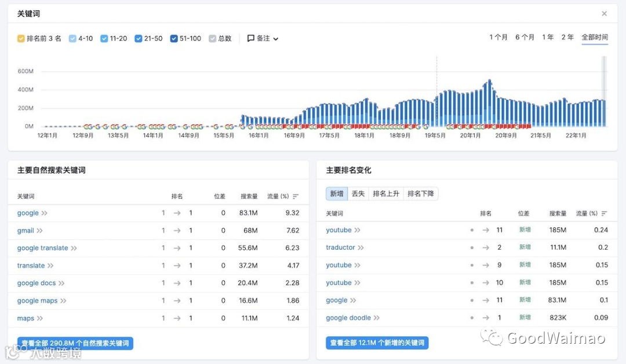The image size is (626, 364).
Task: Click double-chevron next to youtube ranked 11
Action: (357, 230)
